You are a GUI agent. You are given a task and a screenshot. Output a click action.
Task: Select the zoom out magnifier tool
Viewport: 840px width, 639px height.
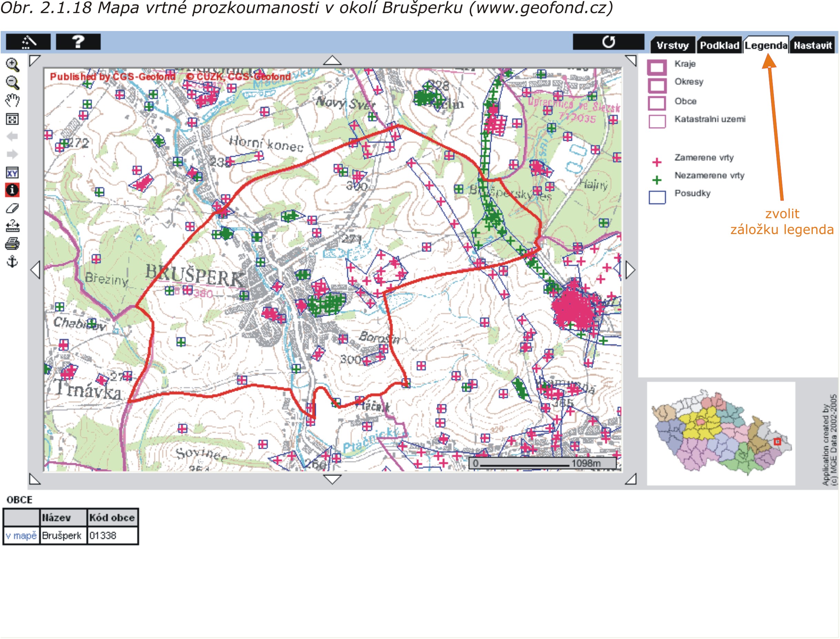[x=12, y=82]
